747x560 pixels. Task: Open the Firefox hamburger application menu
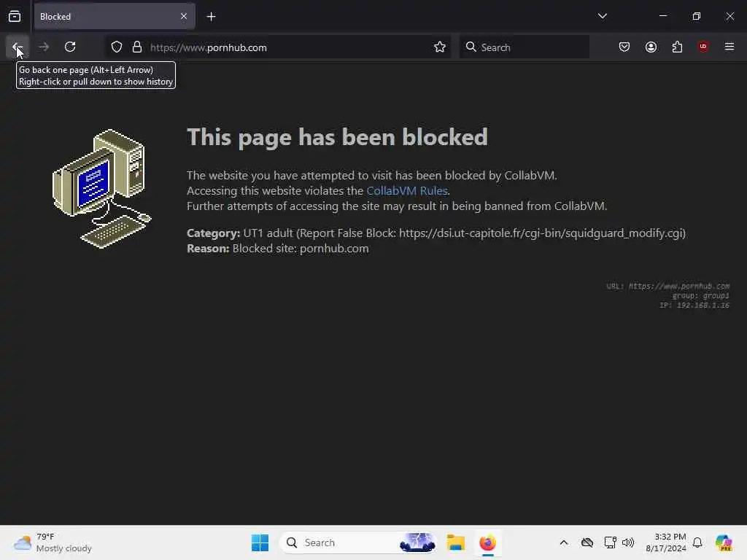click(729, 47)
